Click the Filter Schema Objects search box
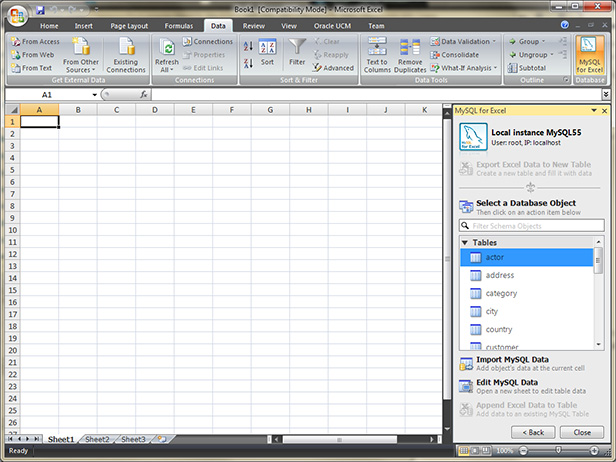This screenshot has width=616, height=462. (532, 226)
